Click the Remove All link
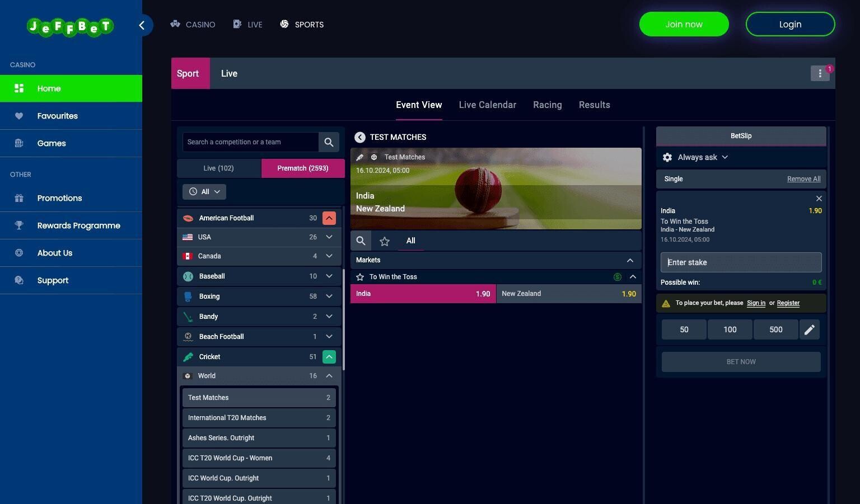This screenshot has height=504, width=860. click(803, 179)
